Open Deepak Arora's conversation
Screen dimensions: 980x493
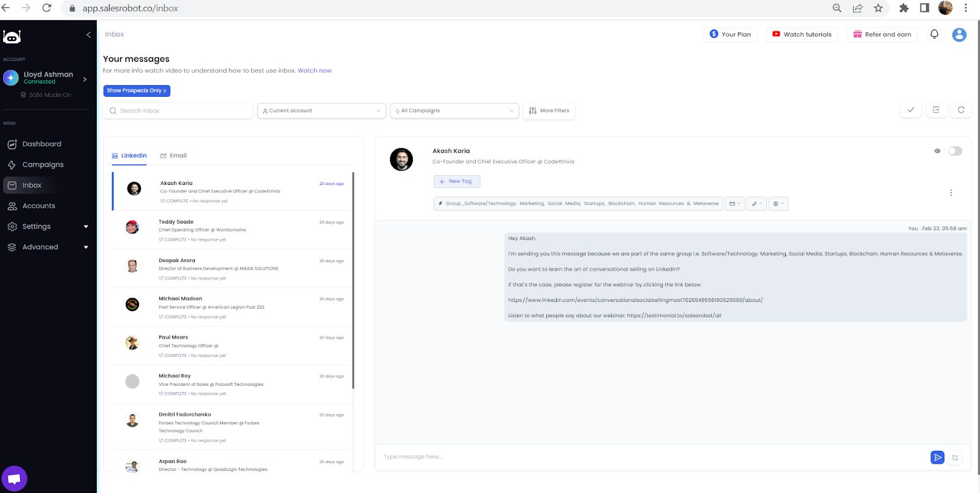pyautogui.click(x=233, y=269)
